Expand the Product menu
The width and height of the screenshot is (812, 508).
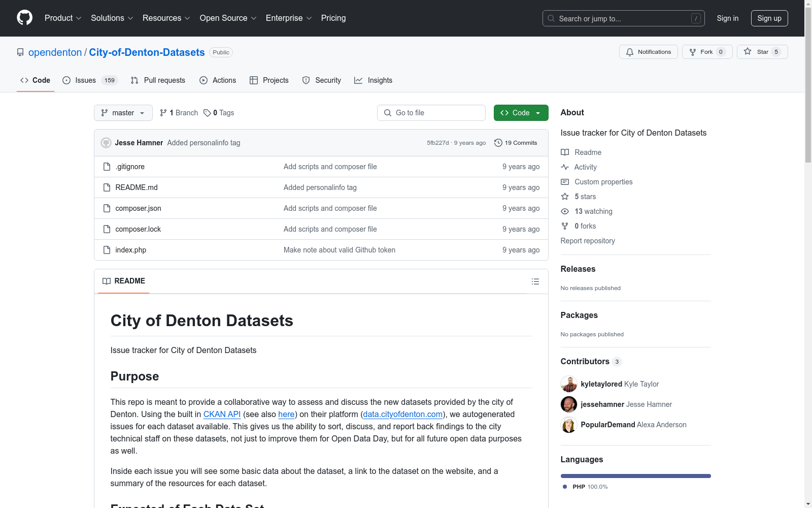[x=63, y=18]
